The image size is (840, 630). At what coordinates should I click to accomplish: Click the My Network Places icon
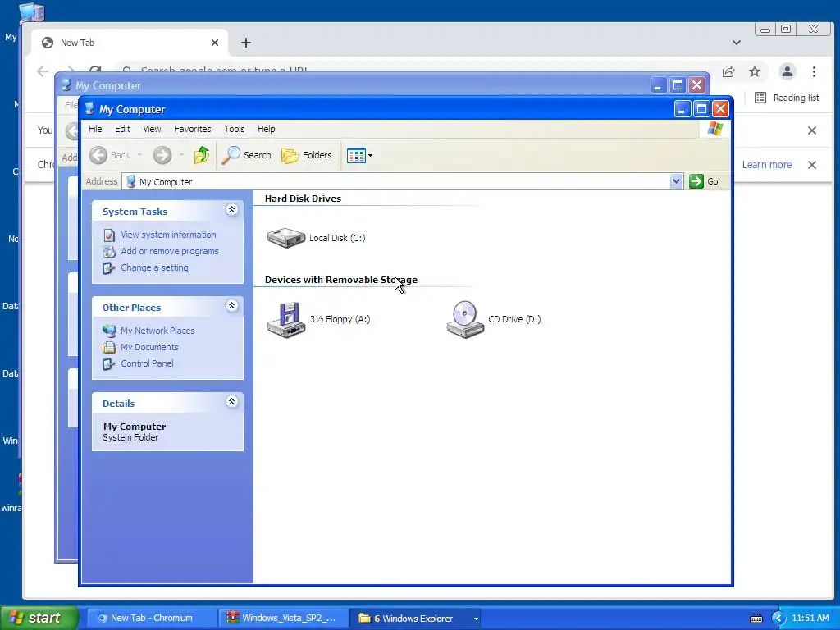[109, 331]
